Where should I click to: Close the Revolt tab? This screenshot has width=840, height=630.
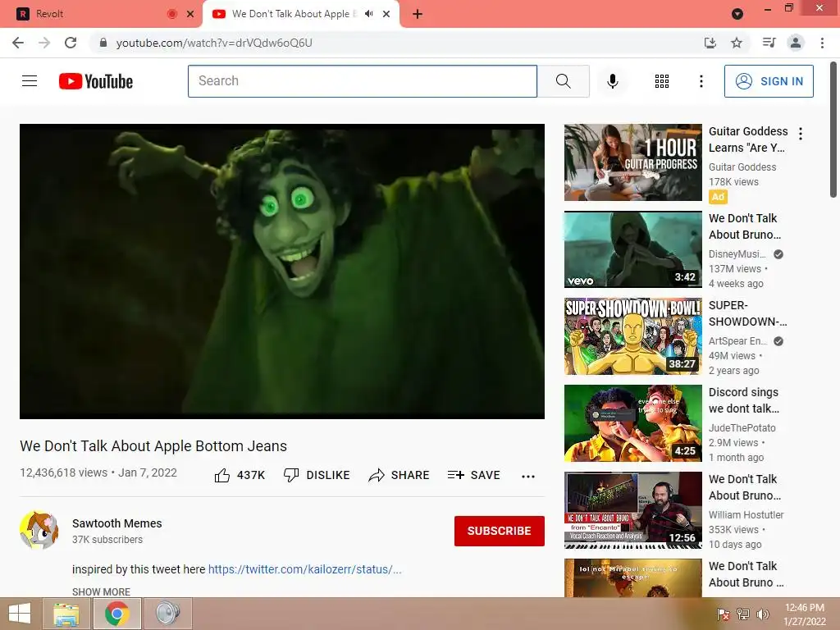tap(189, 14)
